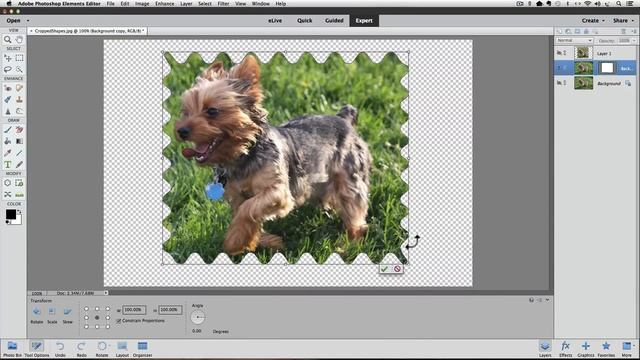Toggle Constrain Proportions checkbox
Viewport: 640px width, 360px height.
(119, 321)
